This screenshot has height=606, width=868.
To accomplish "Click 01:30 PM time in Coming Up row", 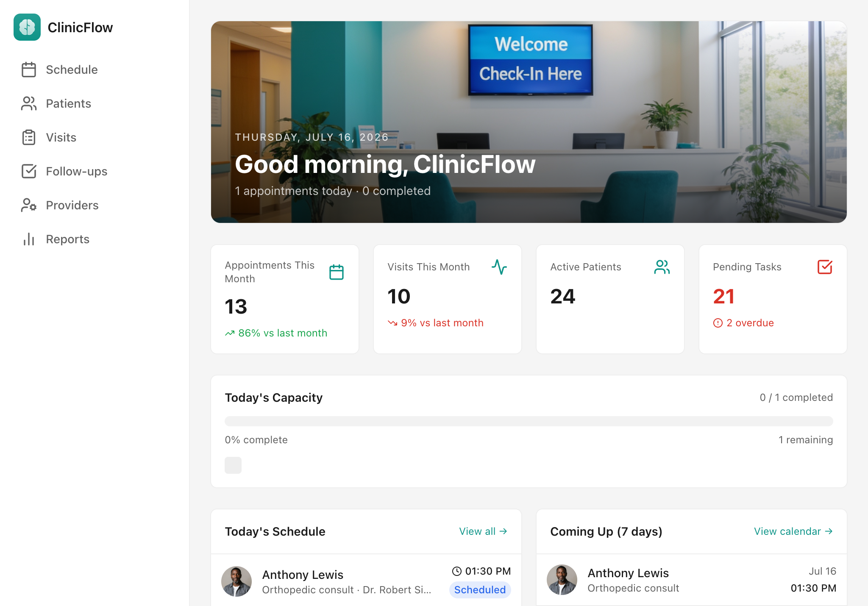I will coord(813,588).
